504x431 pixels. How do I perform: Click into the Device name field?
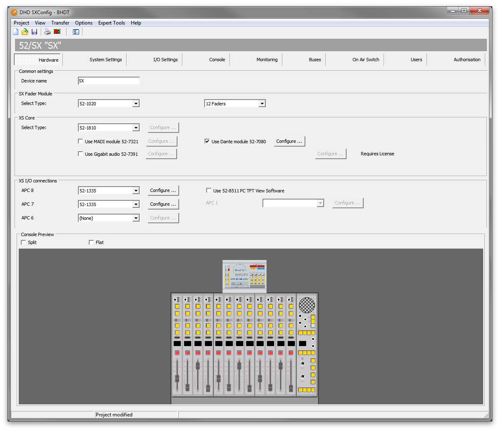[109, 81]
